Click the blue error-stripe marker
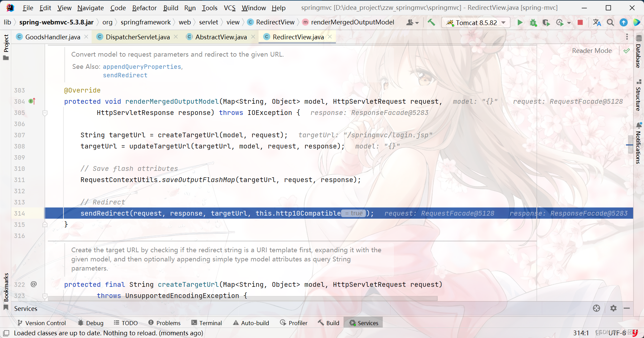Screen dimensions: 644x338 (629, 145)
